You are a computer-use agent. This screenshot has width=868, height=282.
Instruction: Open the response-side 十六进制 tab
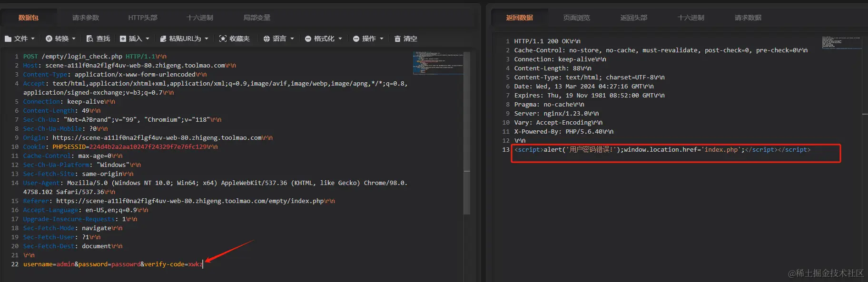point(691,18)
